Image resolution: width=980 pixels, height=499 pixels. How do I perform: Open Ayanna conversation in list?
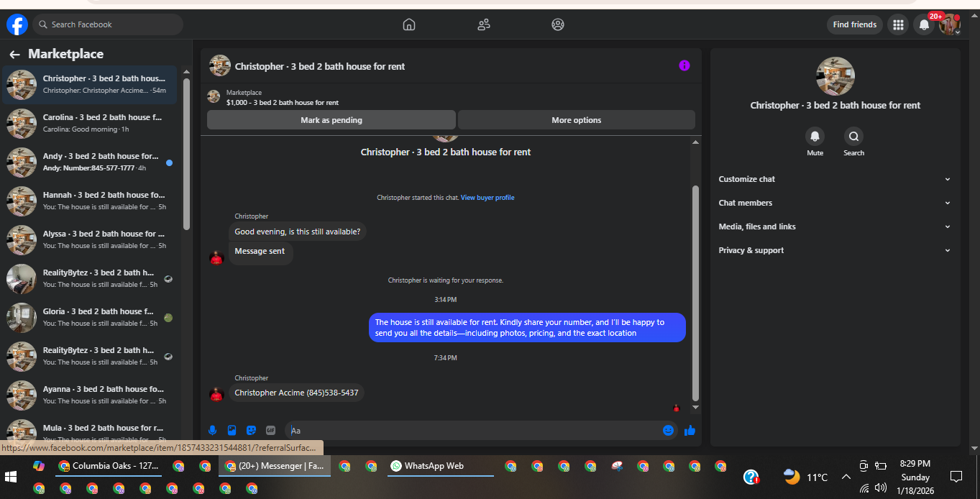tap(90, 395)
